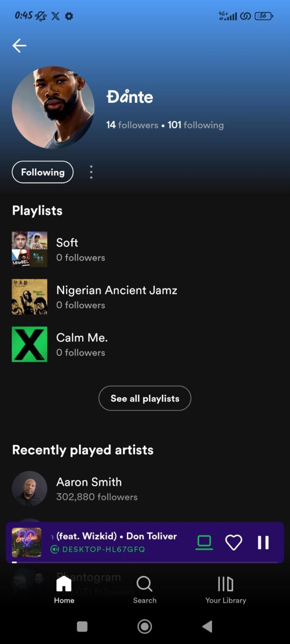
Task: Open the connected devices icon in mini player
Action: tap(204, 542)
